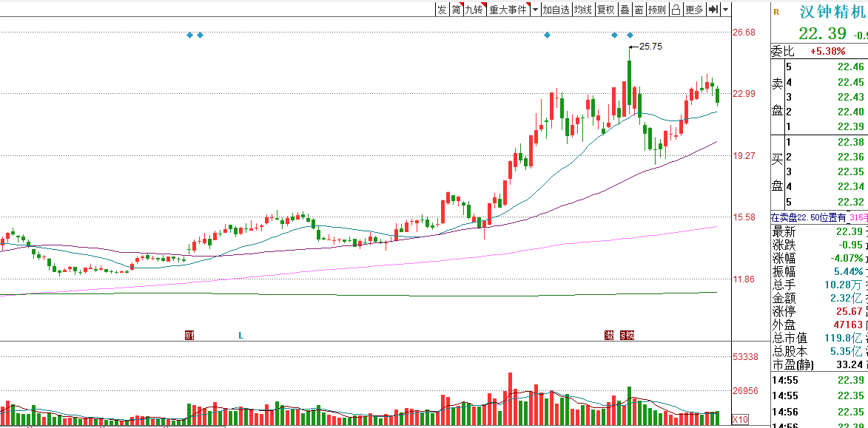868x428 pixels.
Task: Click the 窗 window layout button
Action: 639,10
